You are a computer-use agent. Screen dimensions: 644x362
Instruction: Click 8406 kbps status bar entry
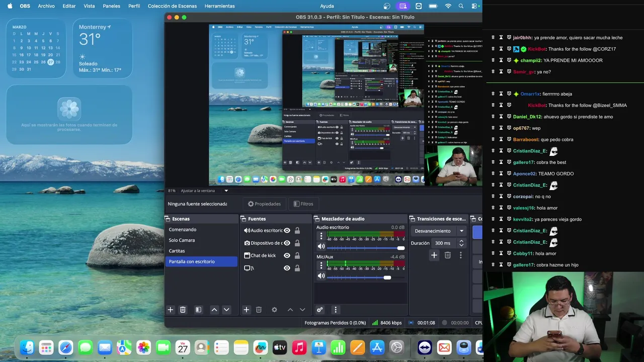[386, 323]
